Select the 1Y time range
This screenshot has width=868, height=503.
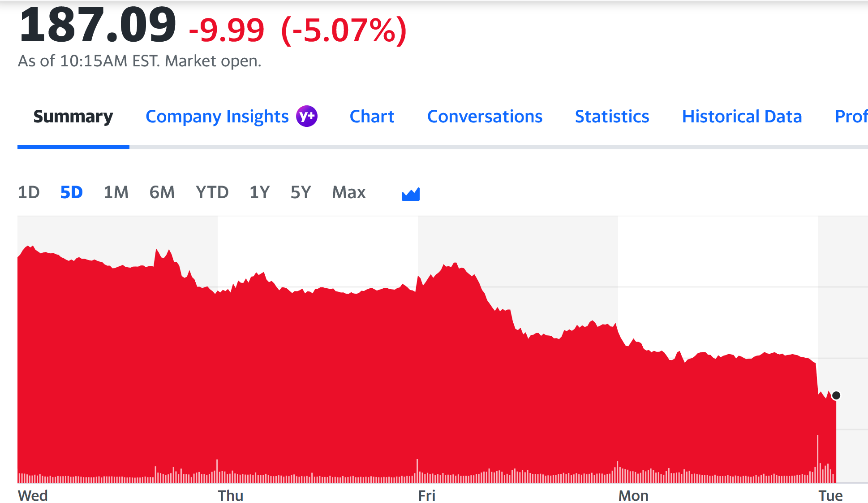pos(259,192)
